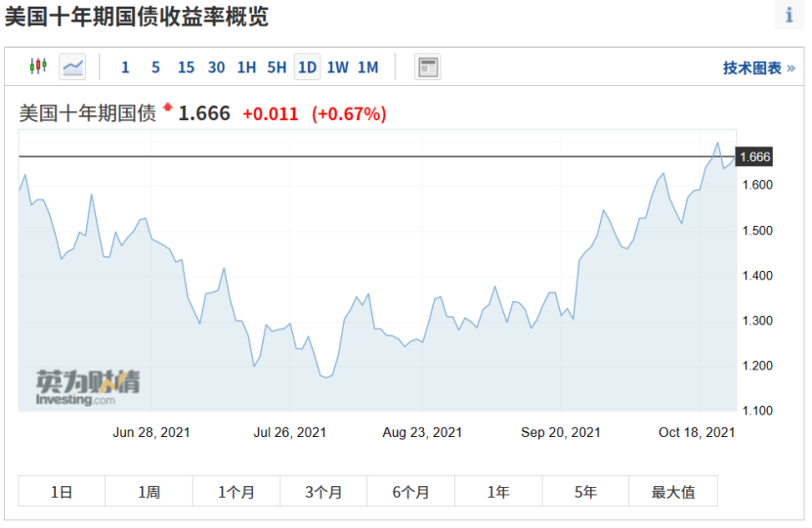Image resolution: width=812 pixels, height=528 pixels.
Task: Set chart interval to 1H
Action: [246, 67]
